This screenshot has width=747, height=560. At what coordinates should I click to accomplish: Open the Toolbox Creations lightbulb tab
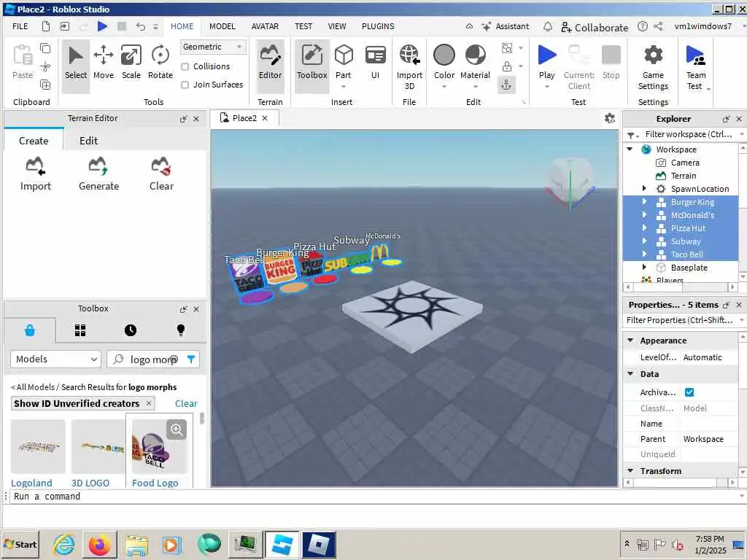pos(181,330)
